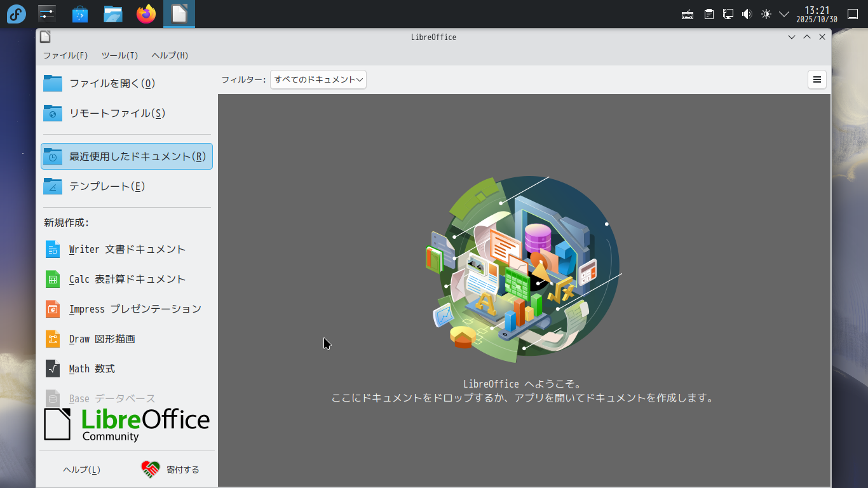Start a new Impress プレゼンテーション
The height and width of the screenshot is (488, 868).
[x=126, y=309]
